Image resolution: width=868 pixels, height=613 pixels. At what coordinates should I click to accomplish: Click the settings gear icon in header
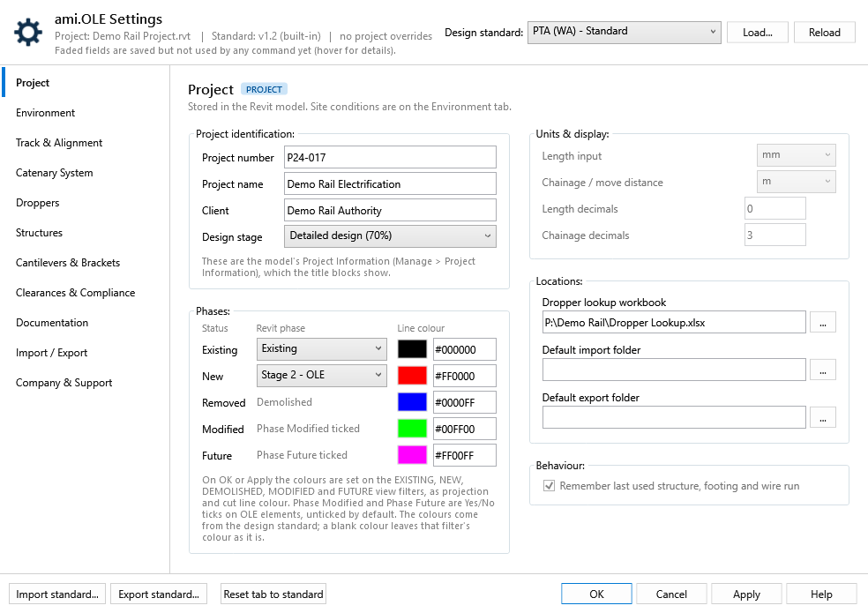coord(28,32)
